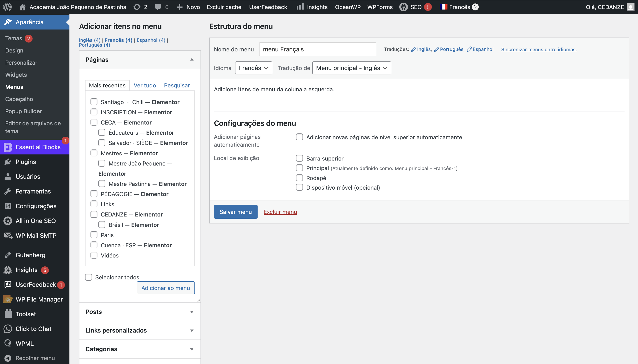Viewport: 638px width, 364px height.
Task: Click the Click to Chat icon
Action: (8, 329)
